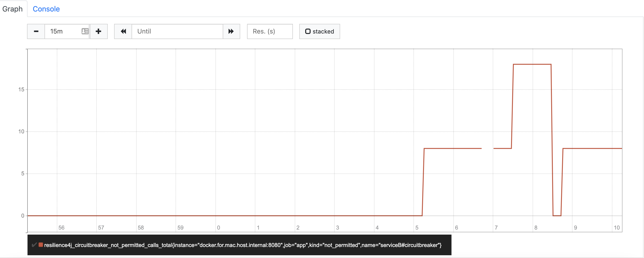Decrease the graph time range with minus button
The width and height of the screenshot is (644, 258).
point(36,31)
